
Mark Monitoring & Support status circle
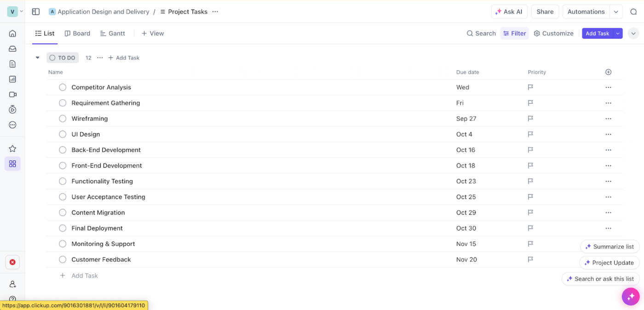coord(63,244)
